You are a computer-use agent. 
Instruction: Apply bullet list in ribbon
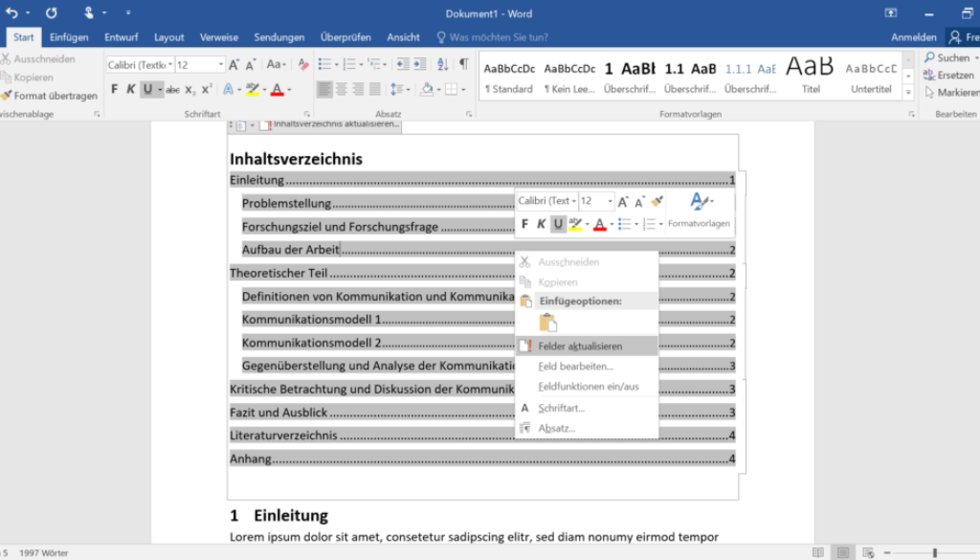tap(323, 64)
